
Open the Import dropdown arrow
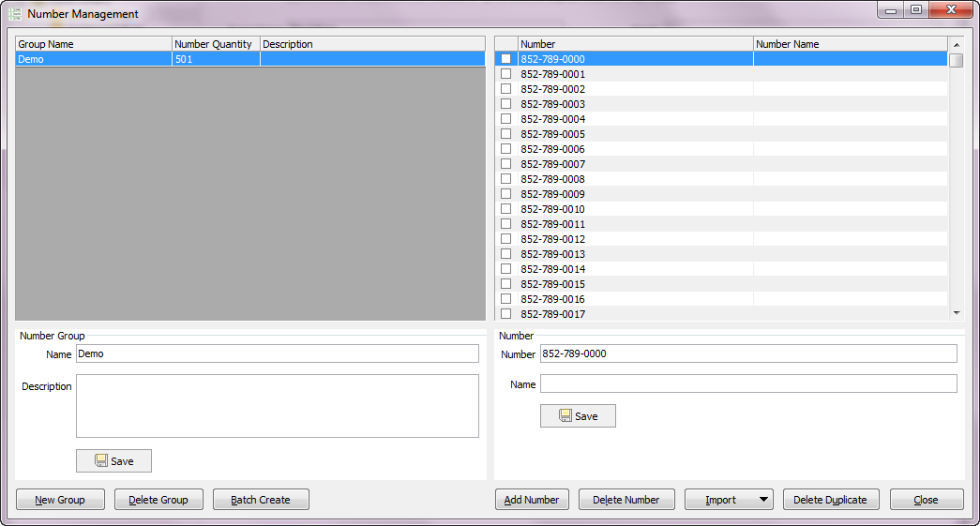click(763, 500)
